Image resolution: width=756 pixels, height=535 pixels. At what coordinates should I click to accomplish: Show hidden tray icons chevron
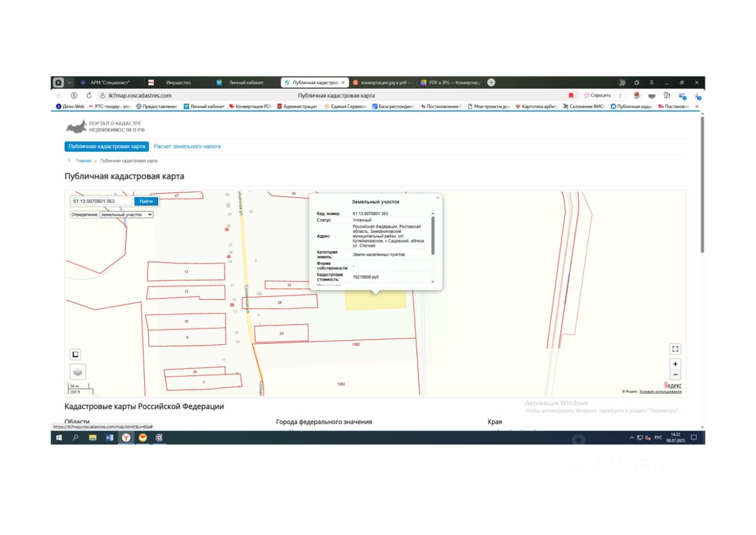(x=631, y=438)
